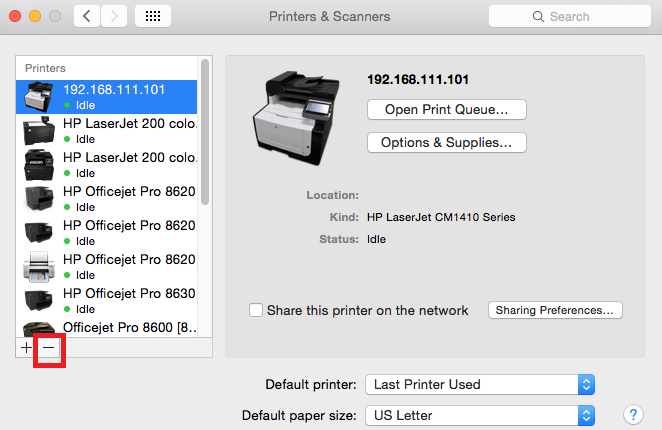Click Options & Supplies button

(x=446, y=143)
